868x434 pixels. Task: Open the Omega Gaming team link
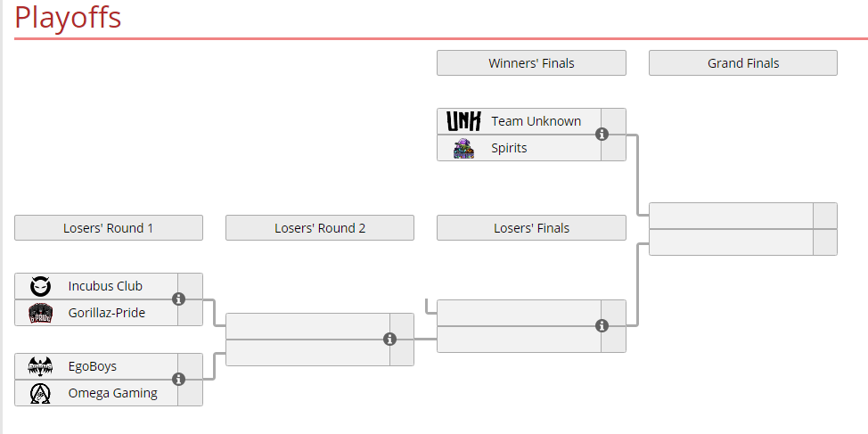(x=113, y=393)
